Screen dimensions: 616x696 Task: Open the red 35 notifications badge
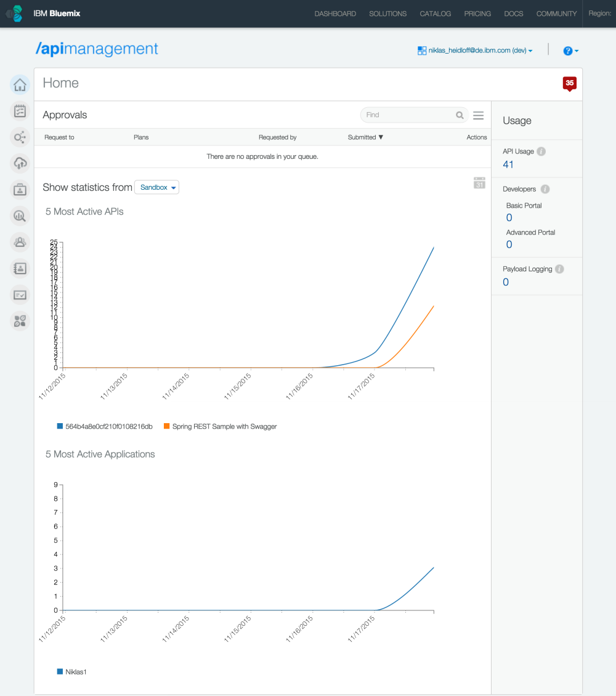pyautogui.click(x=569, y=83)
